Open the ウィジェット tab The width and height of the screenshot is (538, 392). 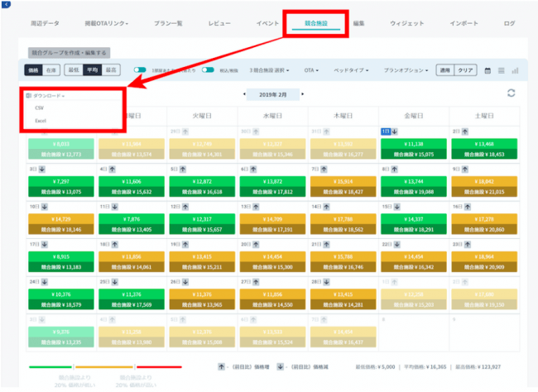tap(407, 23)
